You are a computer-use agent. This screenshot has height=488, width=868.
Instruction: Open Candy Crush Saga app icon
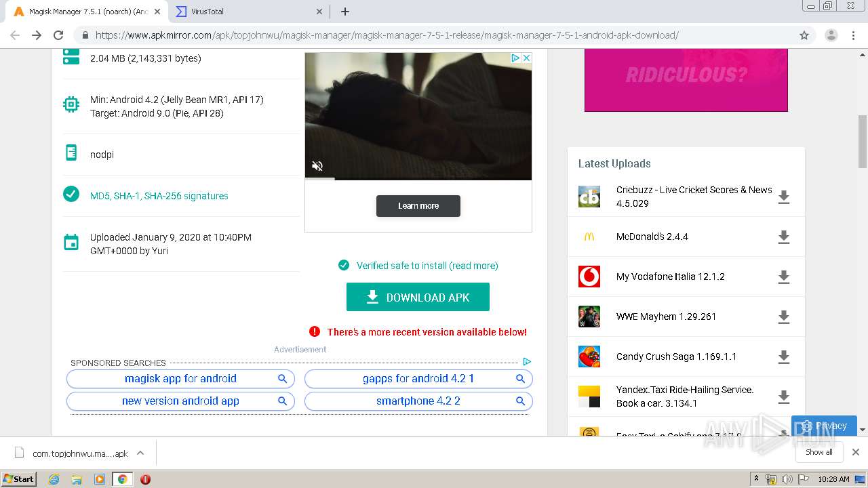pos(589,357)
